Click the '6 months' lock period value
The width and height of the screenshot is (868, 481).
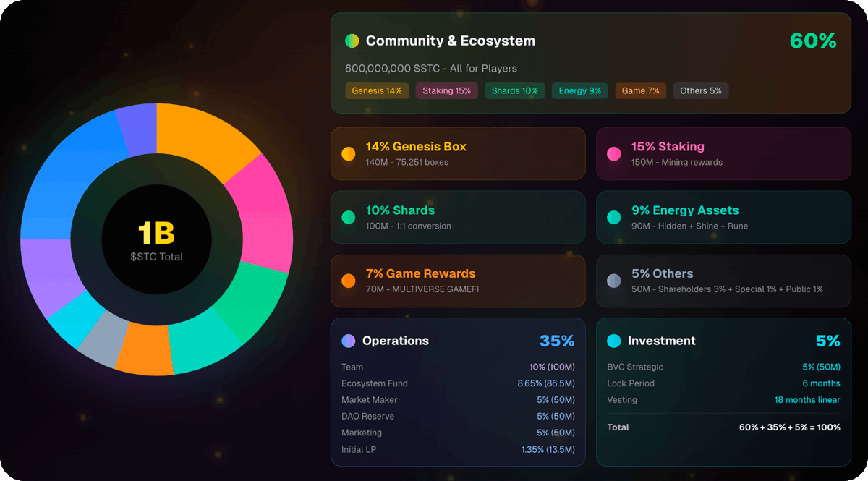click(822, 383)
